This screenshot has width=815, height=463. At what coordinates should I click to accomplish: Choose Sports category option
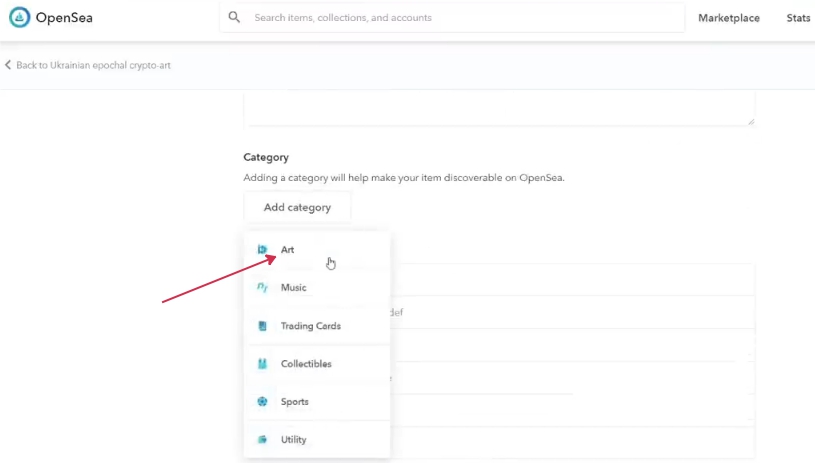tap(294, 402)
